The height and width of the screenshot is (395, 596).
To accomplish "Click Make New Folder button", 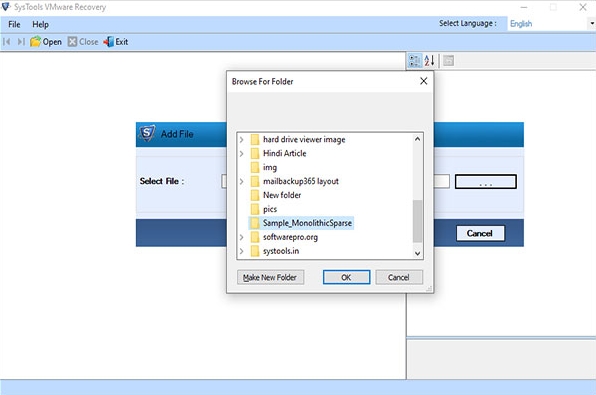I will 270,278.
